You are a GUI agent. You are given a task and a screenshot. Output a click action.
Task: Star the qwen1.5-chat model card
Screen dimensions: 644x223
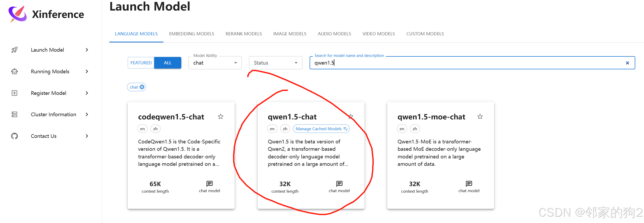pyautogui.click(x=351, y=117)
